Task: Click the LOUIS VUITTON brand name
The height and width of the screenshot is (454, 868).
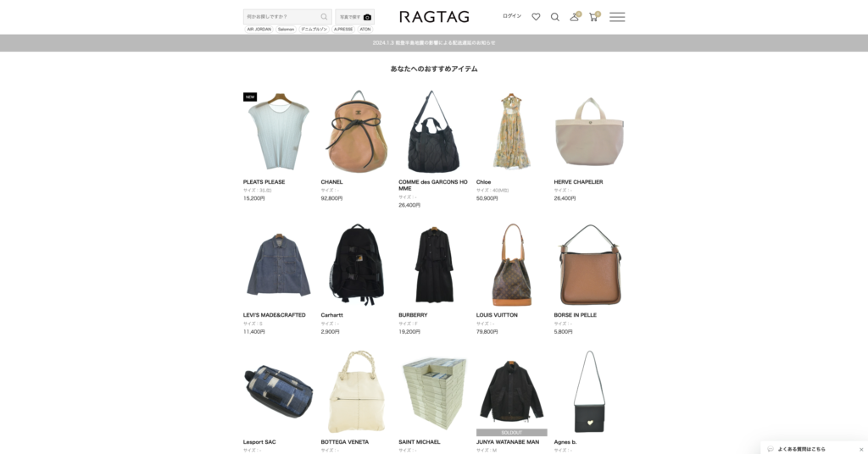Action: (x=497, y=315)
